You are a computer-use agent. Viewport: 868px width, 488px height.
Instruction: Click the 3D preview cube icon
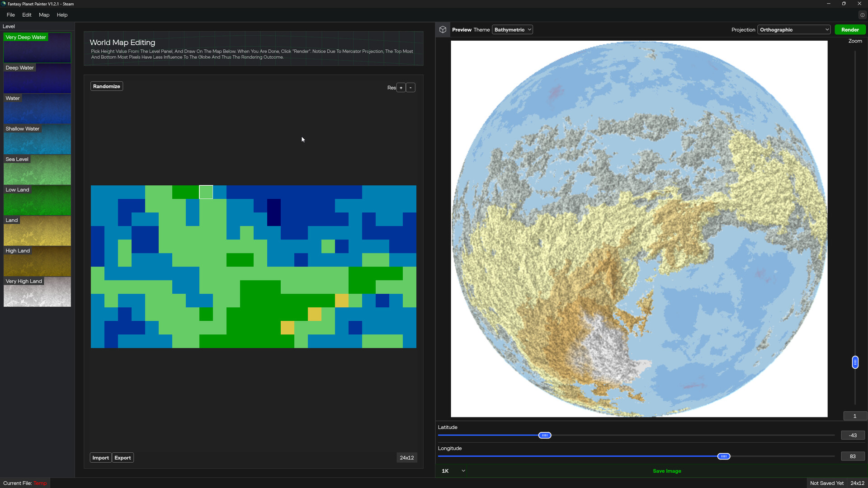443,29
